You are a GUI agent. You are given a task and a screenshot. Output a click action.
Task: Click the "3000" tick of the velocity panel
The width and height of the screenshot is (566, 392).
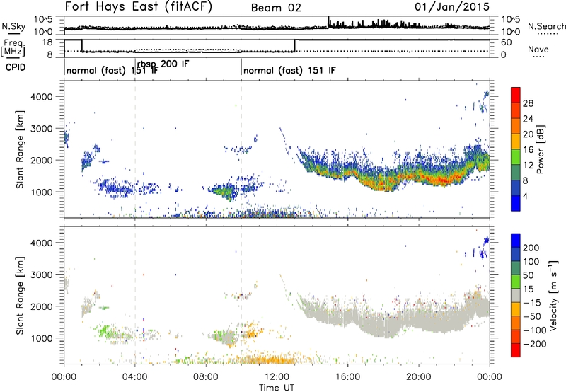point(41,275)
